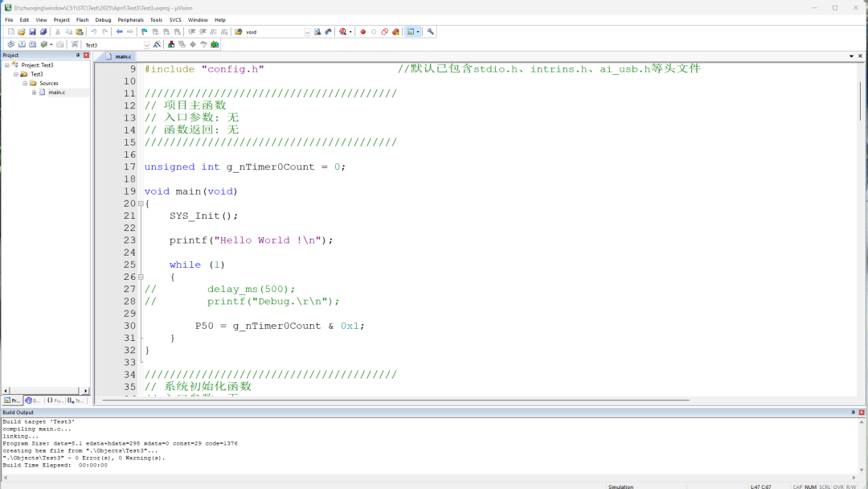This screenshot has width=868, height=489.
Task: Open the find text 'void' dropdown
Action: click(x=307, y=32)
